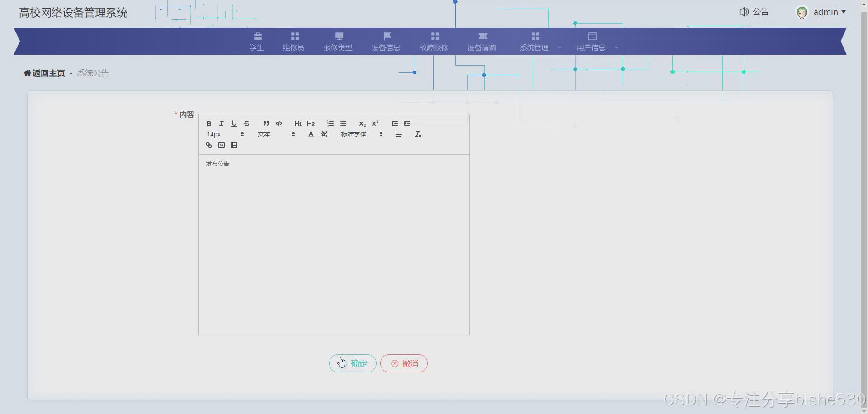
Task: Create an ordered list
Action: (x=330, y=123)
